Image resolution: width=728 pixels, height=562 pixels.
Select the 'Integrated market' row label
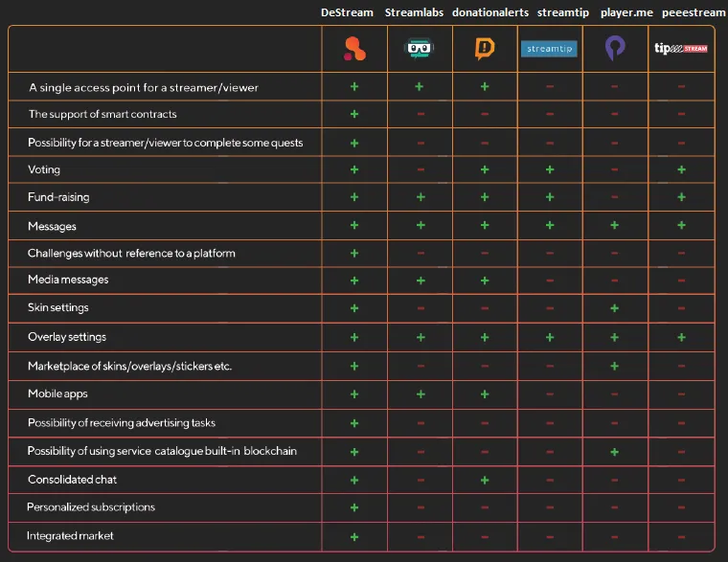[70, 536]
